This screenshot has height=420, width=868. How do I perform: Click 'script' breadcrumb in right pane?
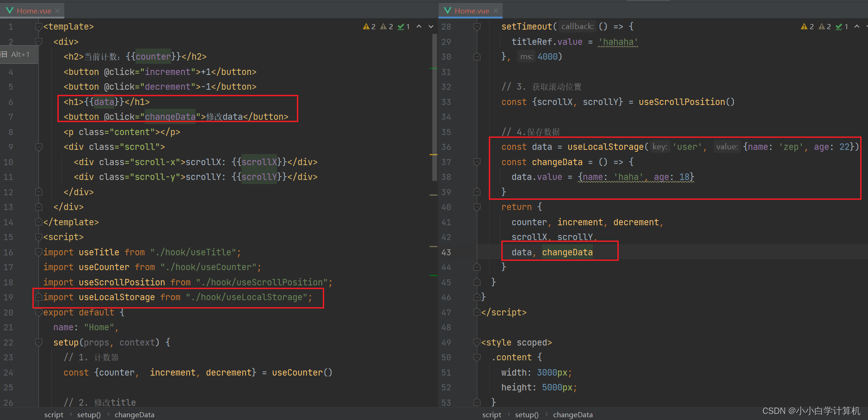tap(492, 415)
